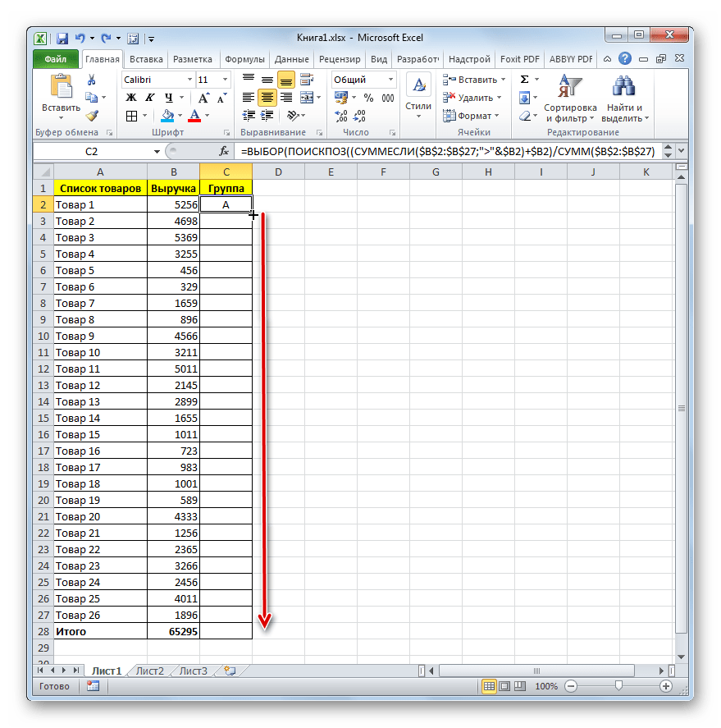721x728 pixels.
Task: Click the AutoSum sigma icon
Action: (524, 80)
